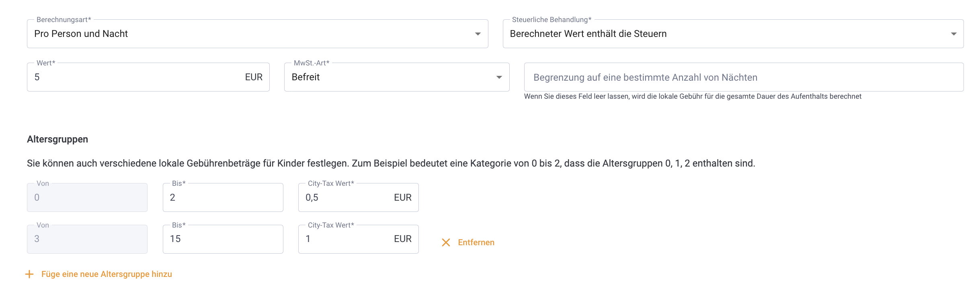Choose the Befreit MwSt.-Art selection
The image size is (980, 297).
[397, 77]
